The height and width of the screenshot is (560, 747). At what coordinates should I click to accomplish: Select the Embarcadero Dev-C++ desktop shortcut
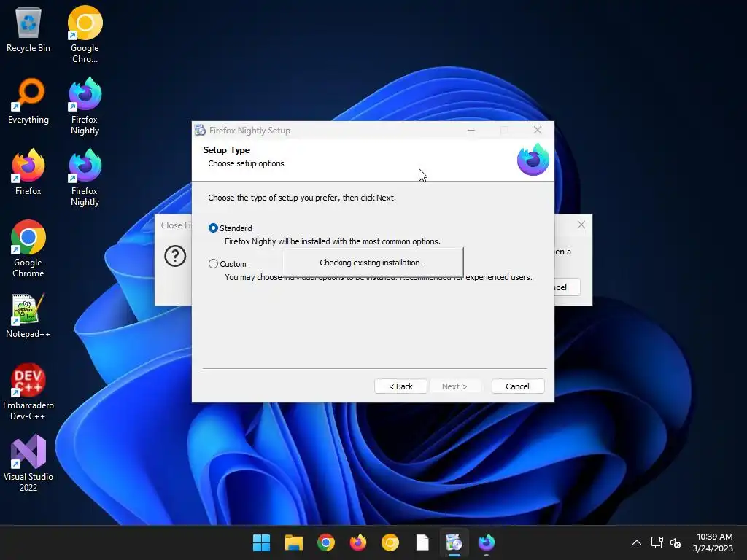[x=28, y=392]
